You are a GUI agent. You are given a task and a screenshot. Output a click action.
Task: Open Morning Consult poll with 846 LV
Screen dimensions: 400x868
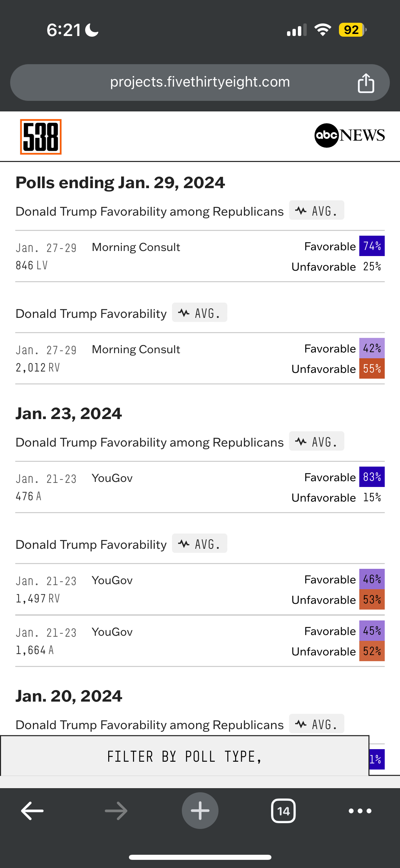(x=136, y=247)
